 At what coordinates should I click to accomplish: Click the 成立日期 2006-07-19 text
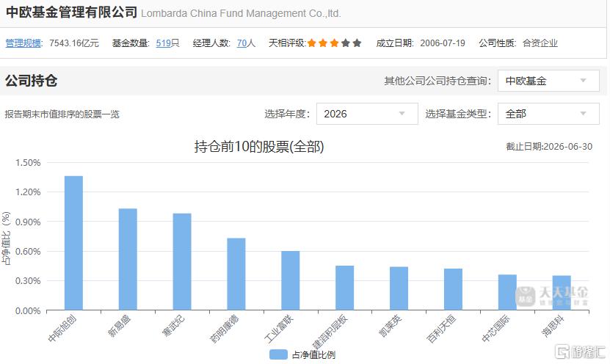pos(421,43)
